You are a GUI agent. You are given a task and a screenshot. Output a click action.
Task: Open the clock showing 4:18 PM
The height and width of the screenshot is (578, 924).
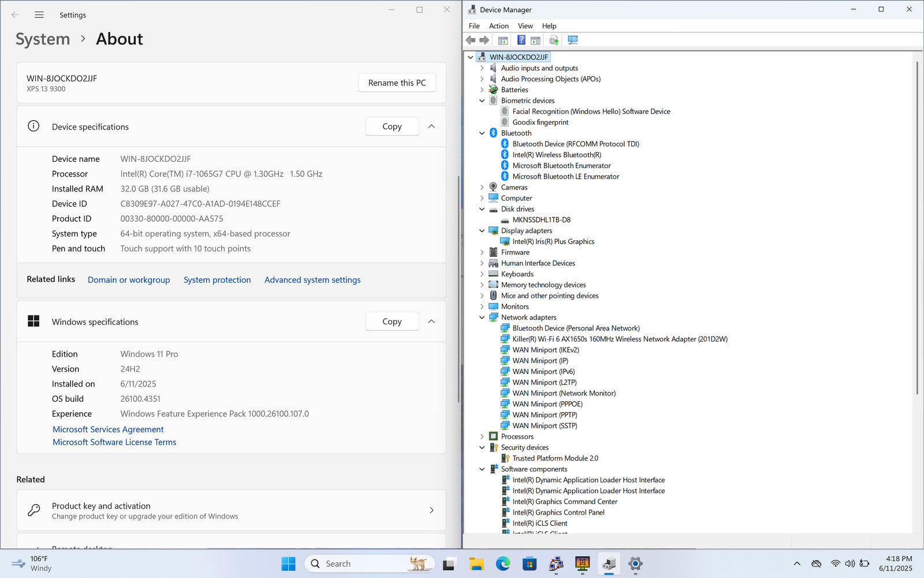[x=896, y=564]
